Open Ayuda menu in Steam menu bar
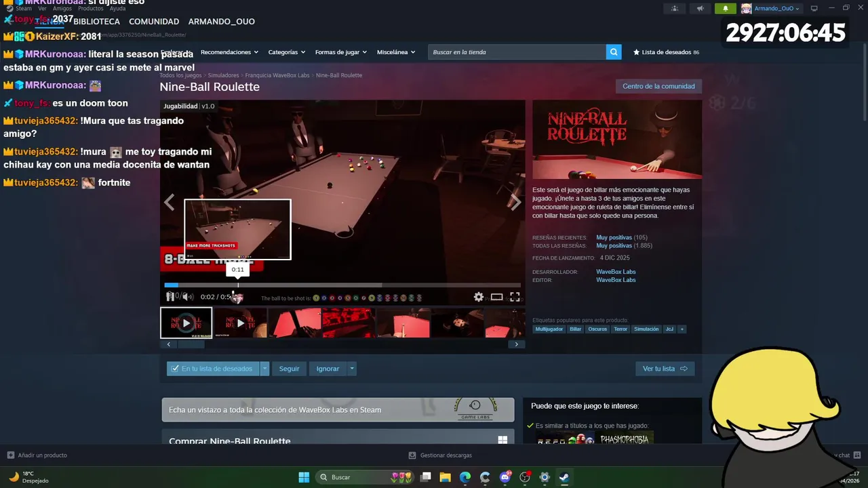868x488 pixels. (118, 9)
